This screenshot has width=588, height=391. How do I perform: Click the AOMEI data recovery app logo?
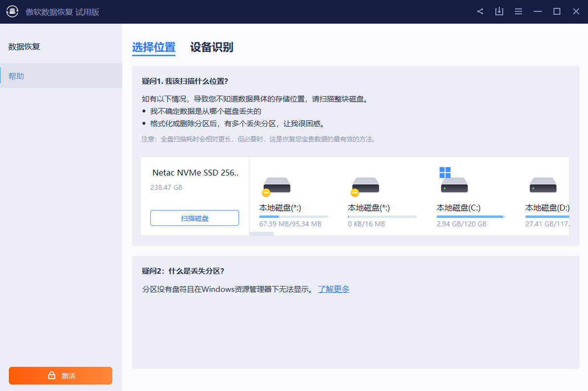click(x=12, y=12)
